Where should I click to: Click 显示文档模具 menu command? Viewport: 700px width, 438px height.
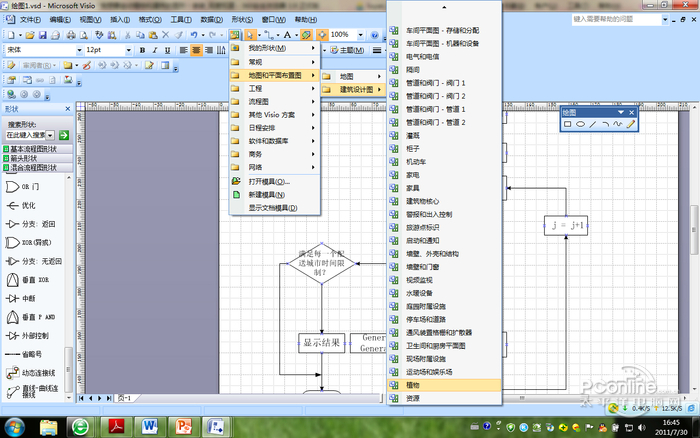[274, 208]
